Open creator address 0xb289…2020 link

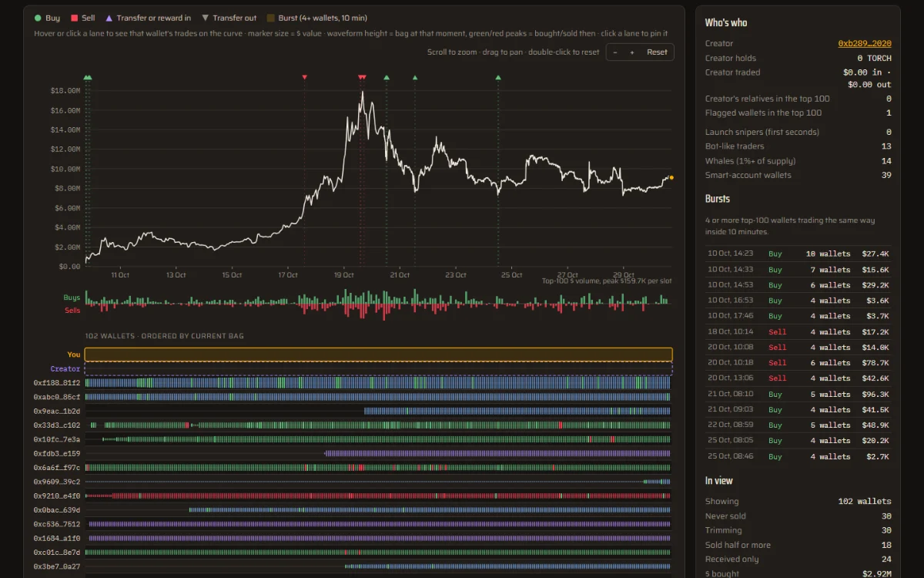click(x=865, y=44)
